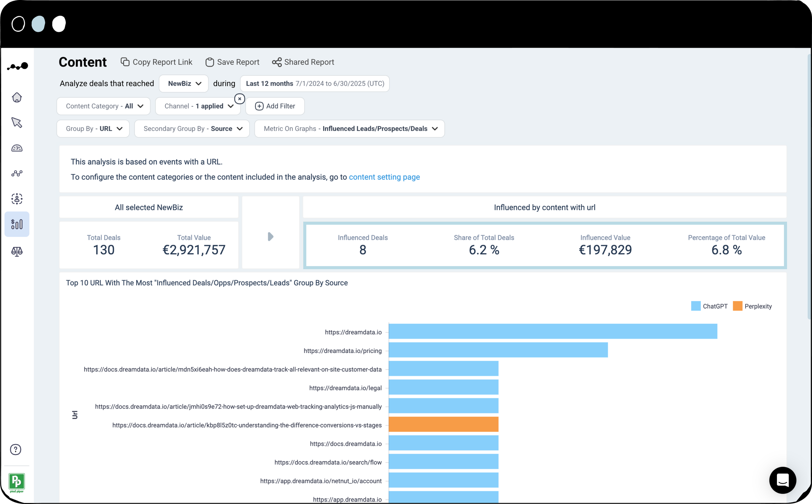Click the Influenced by content with url header

tap(544, 207)
